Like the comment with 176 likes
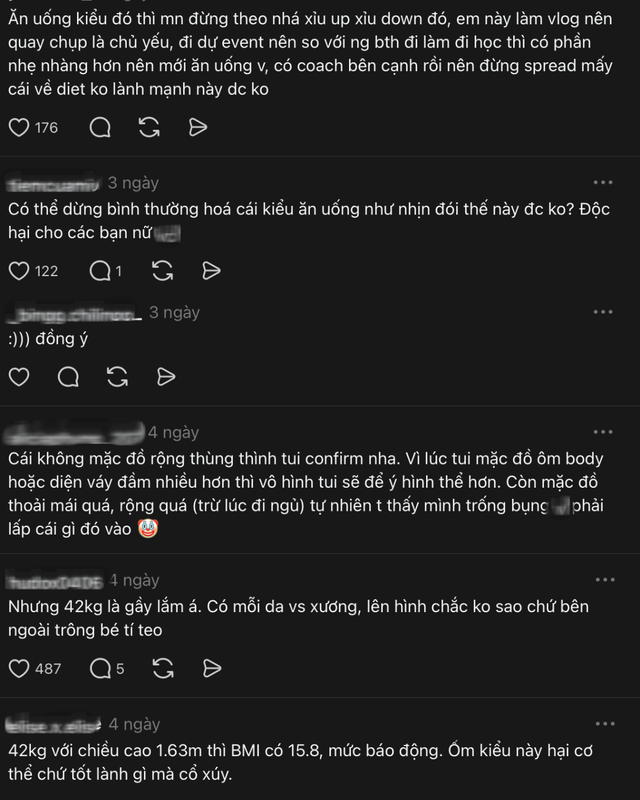640x800 pixels. pyautogui.click(x=19, y=127)
